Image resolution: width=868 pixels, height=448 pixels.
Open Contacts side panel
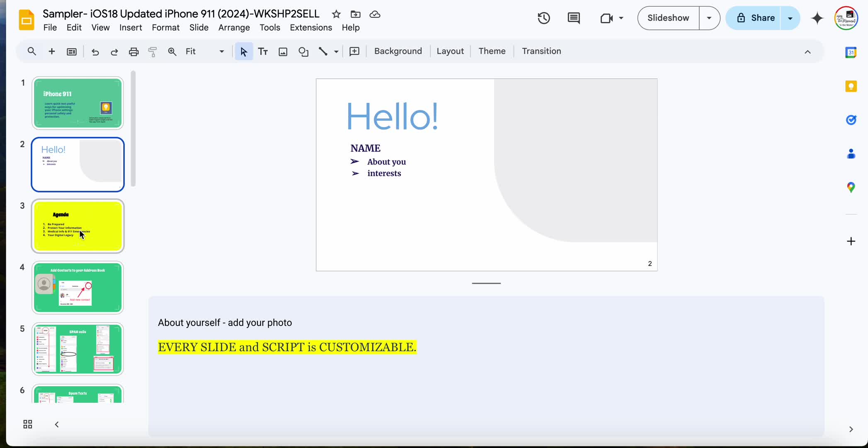(x=851, y=153)
